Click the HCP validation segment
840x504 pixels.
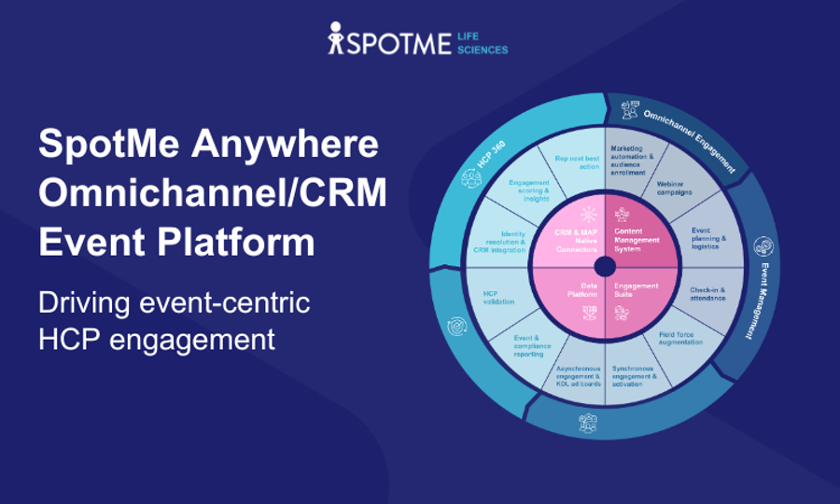(x=498, y=298)
